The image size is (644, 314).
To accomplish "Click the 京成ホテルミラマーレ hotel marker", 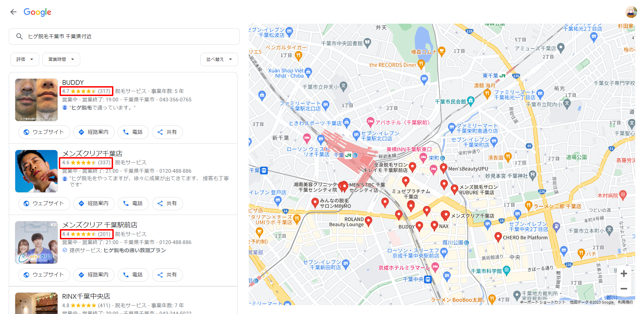I will (435, 267).
